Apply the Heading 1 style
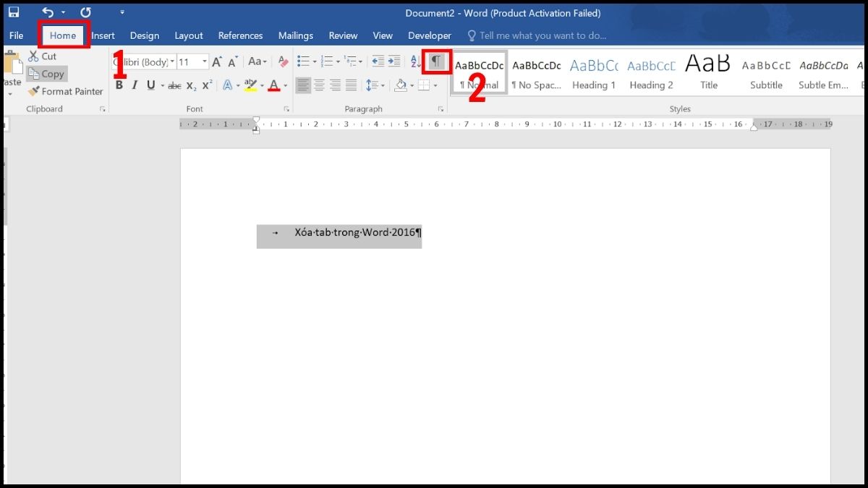Image resolution: width=868 pixels, height=488 pixels. 593,72
